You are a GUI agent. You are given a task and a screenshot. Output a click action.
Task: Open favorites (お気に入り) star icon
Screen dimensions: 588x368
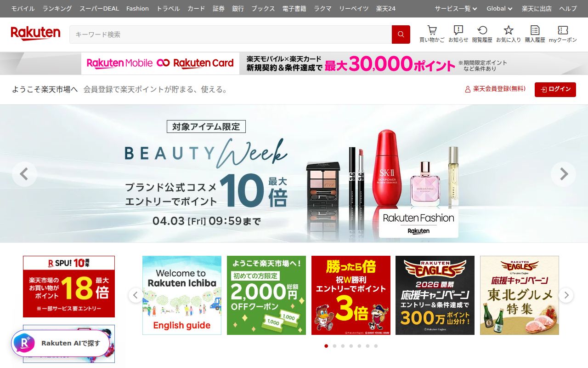tap(509, 34)
